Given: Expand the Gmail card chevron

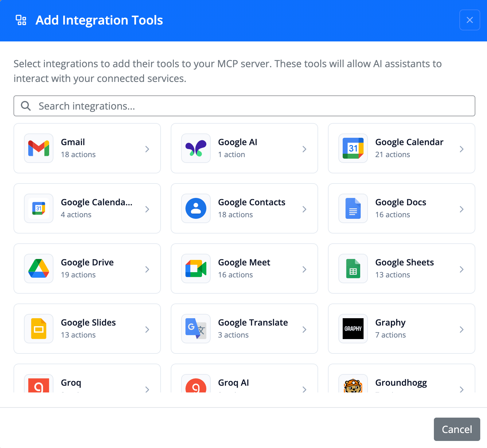Looking at the screenshot, I should coord(147,149).
